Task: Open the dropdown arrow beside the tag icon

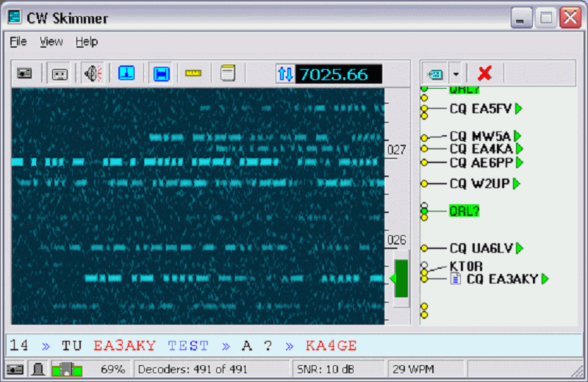Action: click(456, 73)
